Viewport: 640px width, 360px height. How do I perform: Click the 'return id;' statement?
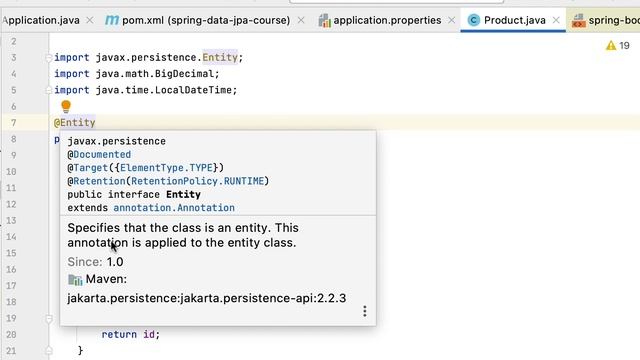[x=131, y=334]
